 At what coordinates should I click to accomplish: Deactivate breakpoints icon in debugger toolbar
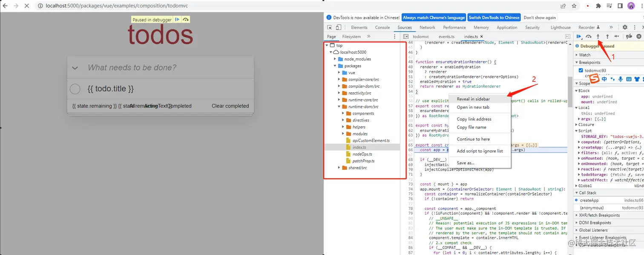[629, 37]
